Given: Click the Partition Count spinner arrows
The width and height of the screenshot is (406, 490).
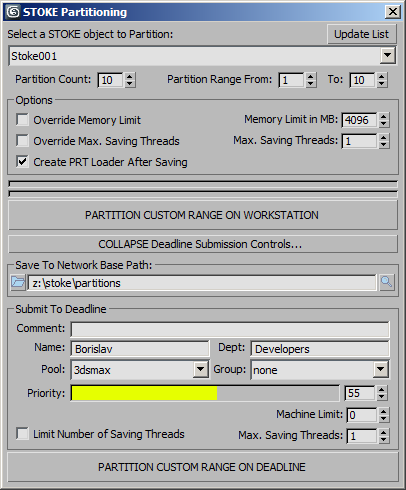Looking at the screenshot, I should tap(130, 80).
